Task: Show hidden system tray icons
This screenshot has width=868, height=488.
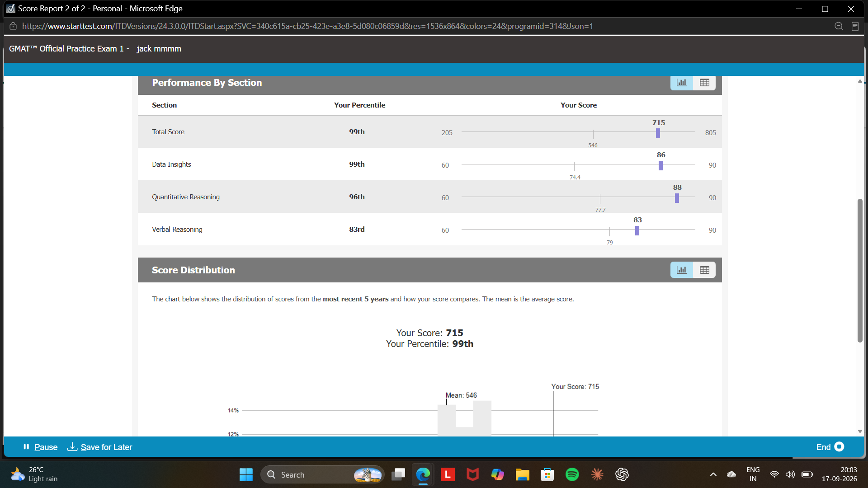Action: [713, 474]
